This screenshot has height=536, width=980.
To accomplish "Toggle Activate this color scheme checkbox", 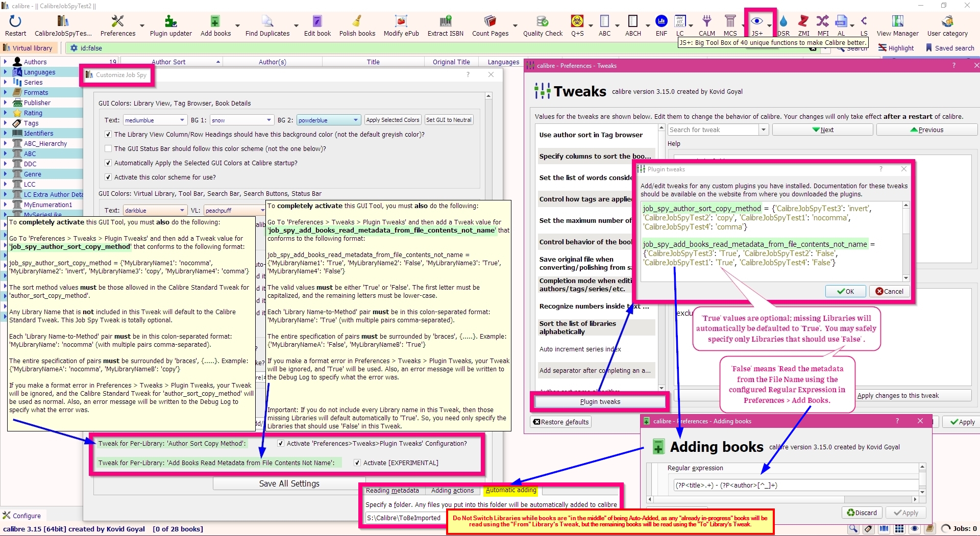I will coord(108,177).
